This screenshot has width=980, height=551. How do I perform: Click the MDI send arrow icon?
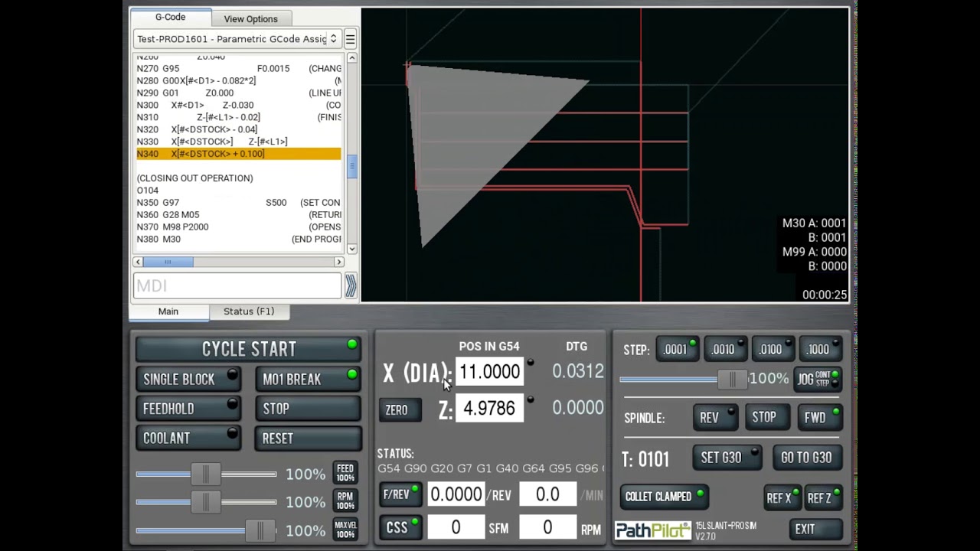(350, 285)
